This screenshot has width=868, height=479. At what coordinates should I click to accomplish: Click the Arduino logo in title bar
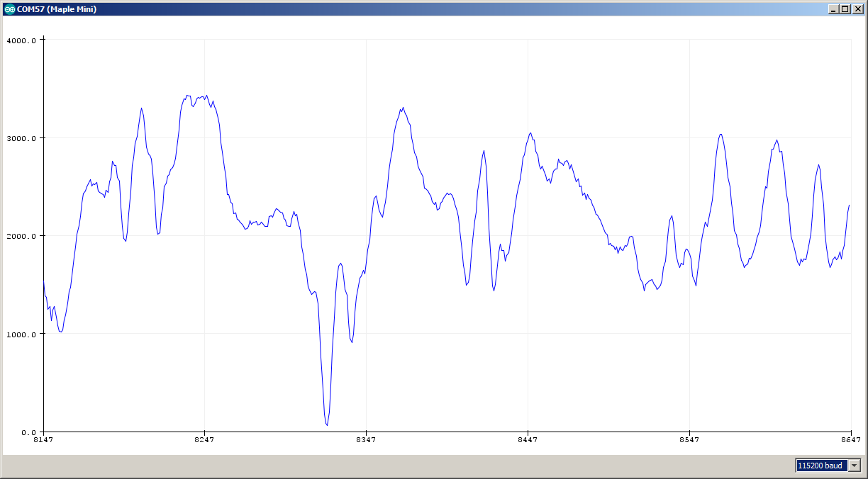(9, 9)
